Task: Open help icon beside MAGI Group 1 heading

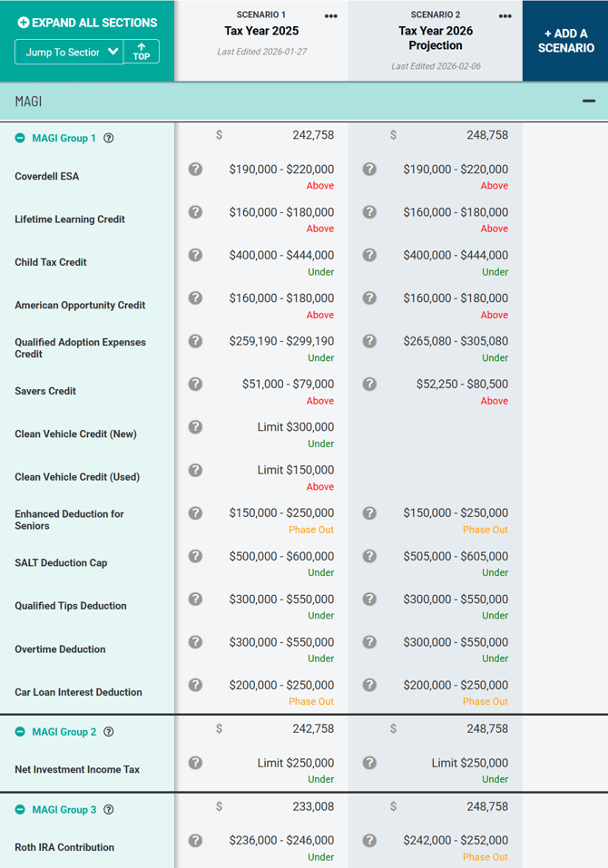Action: [109, 139]
